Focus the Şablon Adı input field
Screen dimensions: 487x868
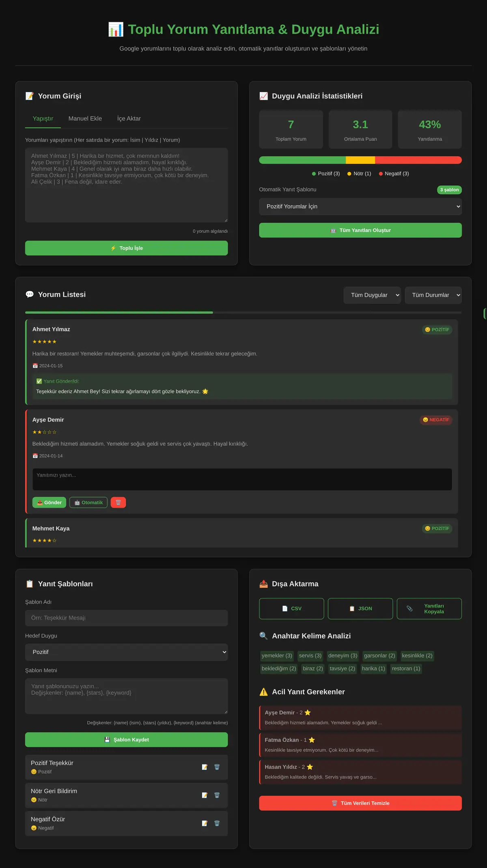pos(126,618)
